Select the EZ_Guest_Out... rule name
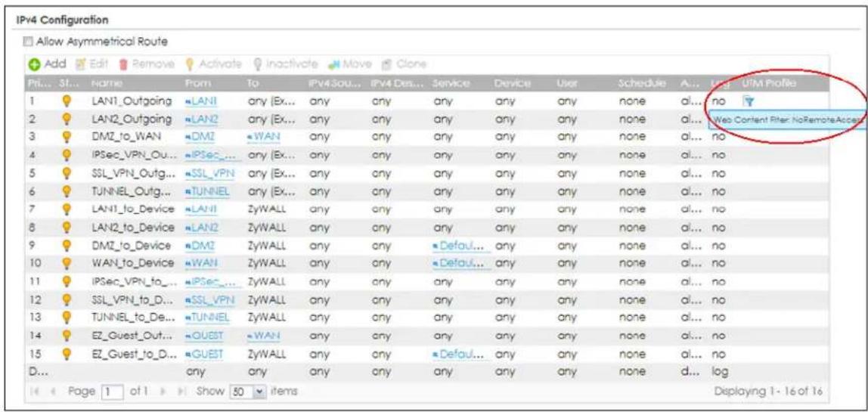868x412 pixels. coord(132,336)
